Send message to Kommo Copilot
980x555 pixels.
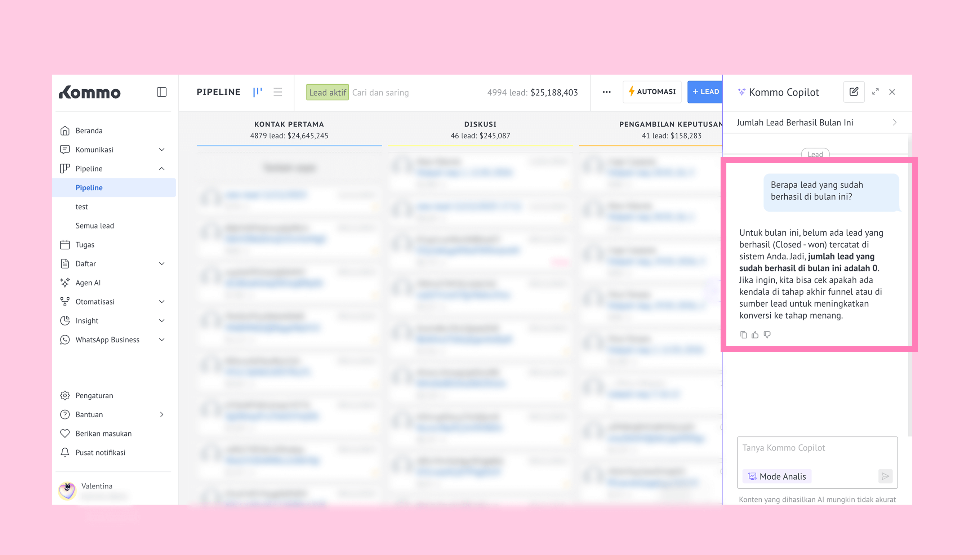[885, 476]
